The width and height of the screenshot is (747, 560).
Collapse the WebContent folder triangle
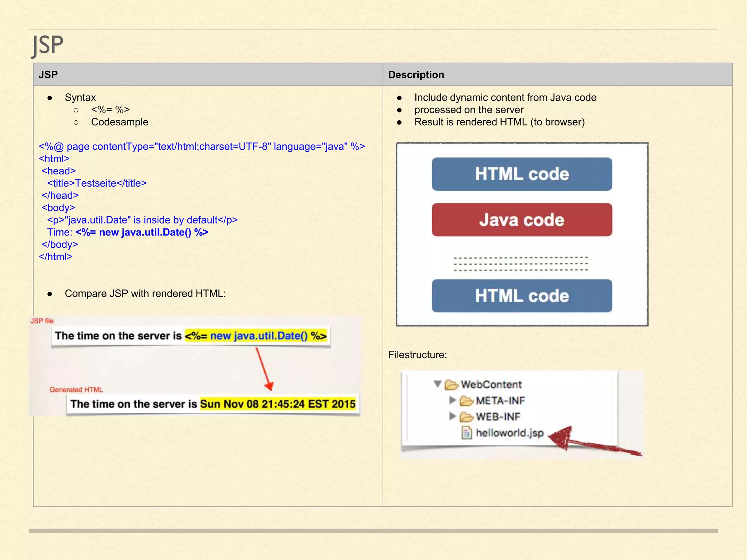pos(438,384)
